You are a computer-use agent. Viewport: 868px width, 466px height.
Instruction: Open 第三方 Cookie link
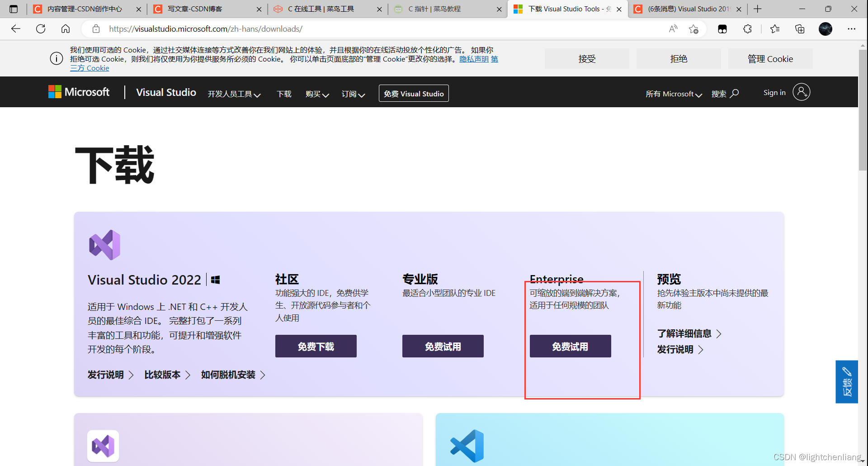pyautogui.click(x=90, y=68)
